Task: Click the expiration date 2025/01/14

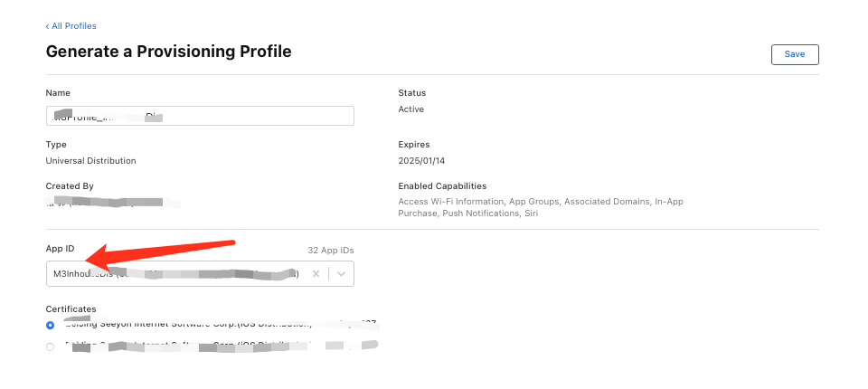Action: (x=421, y=161)
